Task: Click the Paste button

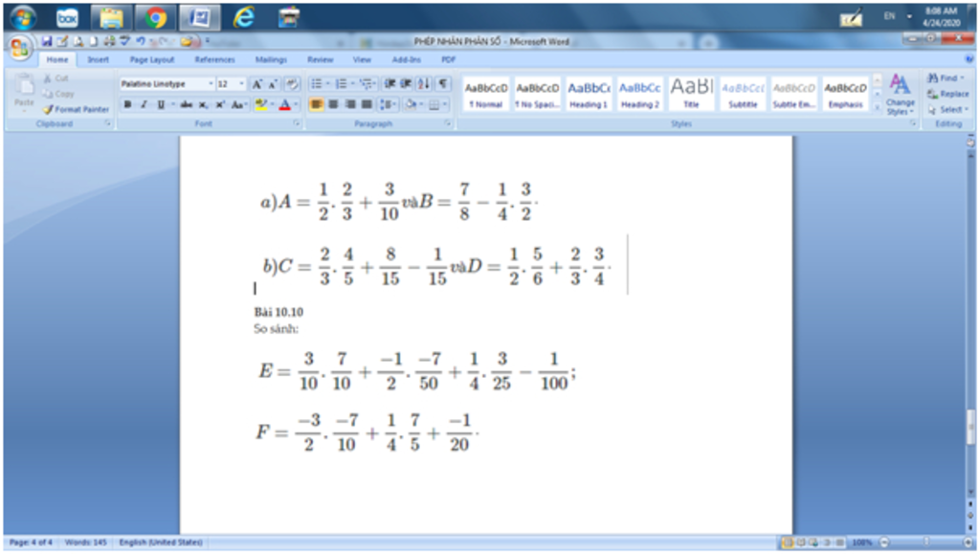Action: click(24, 92)
